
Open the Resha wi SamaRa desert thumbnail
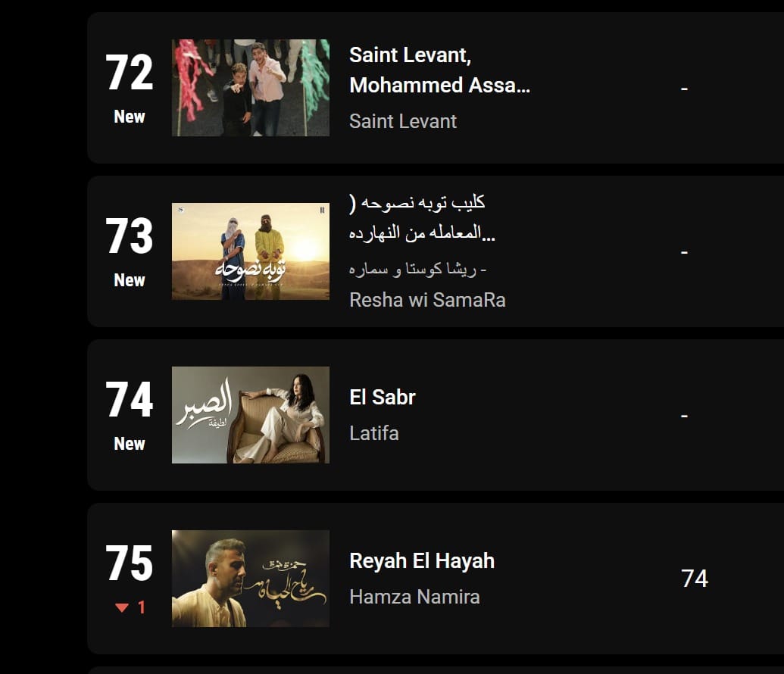click(251, 251)
